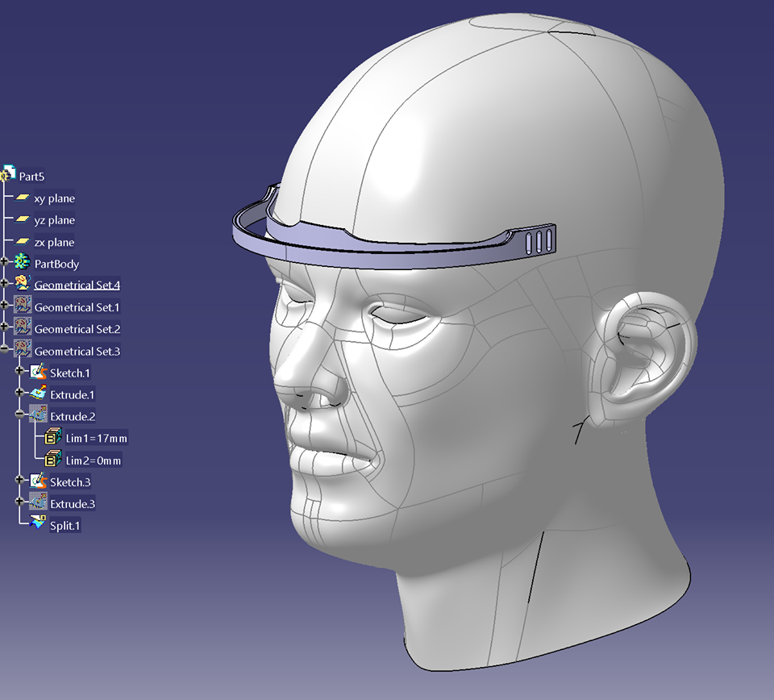Select the Split.1 label
This screenshot has width=774, height=700.
point(64,526)
